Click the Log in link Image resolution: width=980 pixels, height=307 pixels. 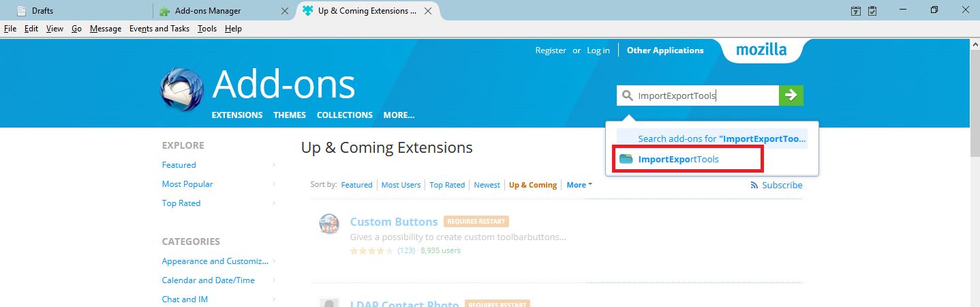pyautogui.click(x=598, y=50)
